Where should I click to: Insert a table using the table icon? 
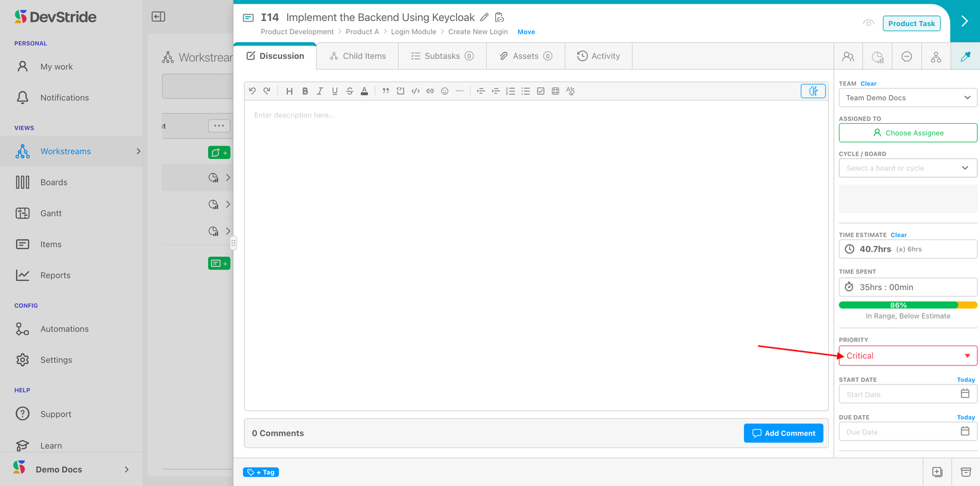(555, 91)
